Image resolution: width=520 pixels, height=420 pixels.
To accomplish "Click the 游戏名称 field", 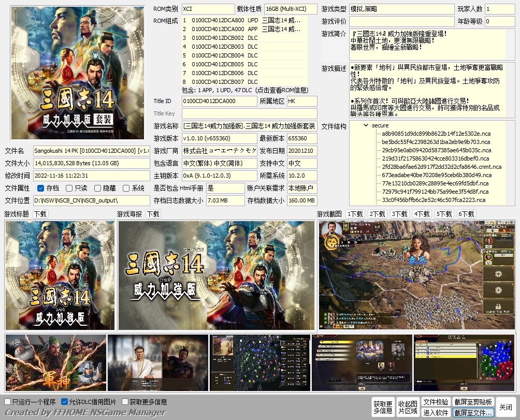I will (250, 126).
